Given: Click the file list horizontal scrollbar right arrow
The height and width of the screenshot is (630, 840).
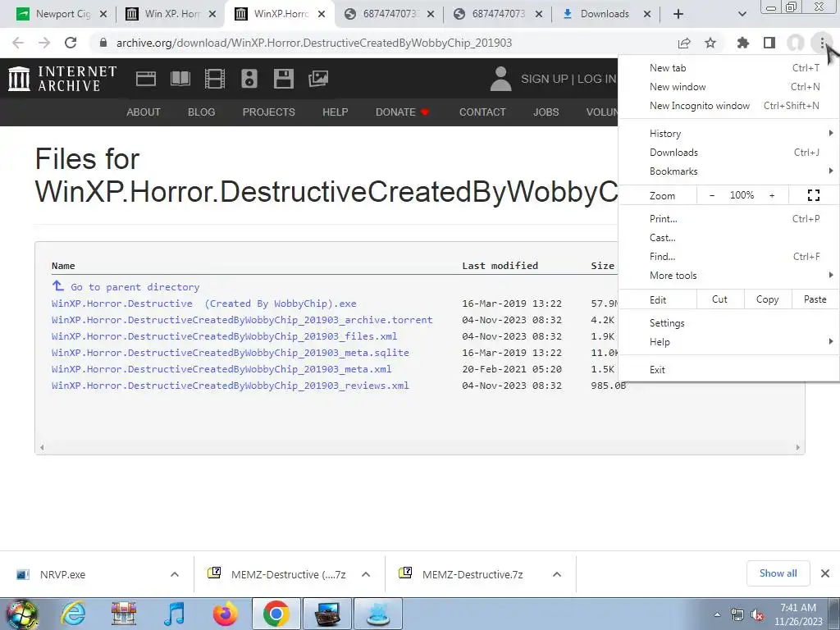Looking at the screenshot, I should 797,447.
